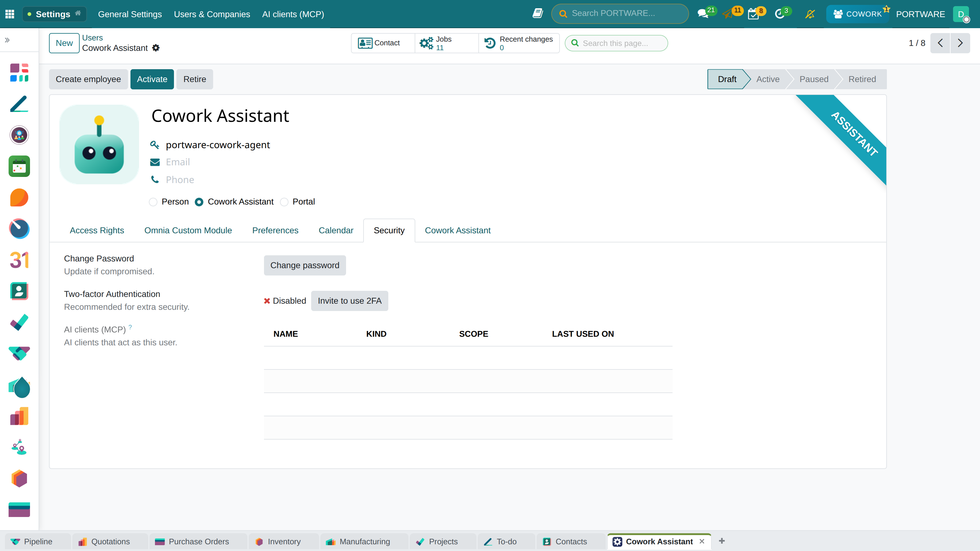Screen dimensions: 980x551
Task: Switch to the Cowork Assistant form tab
Action: pyautogui.click(x=458, y=231)
